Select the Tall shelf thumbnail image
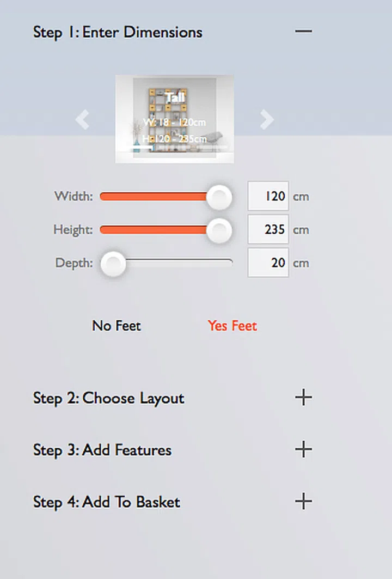The image size is (392, 579). 175,119
